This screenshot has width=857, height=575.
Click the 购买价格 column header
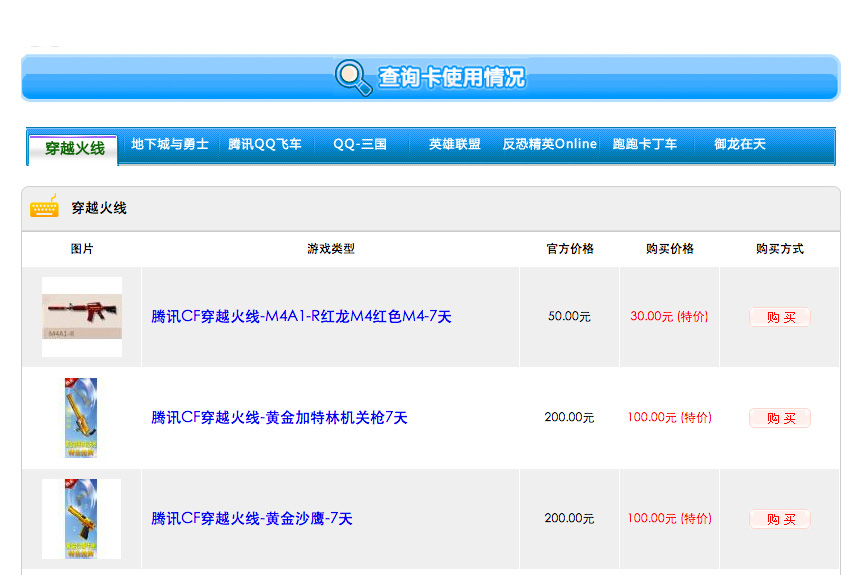[670, 249]
